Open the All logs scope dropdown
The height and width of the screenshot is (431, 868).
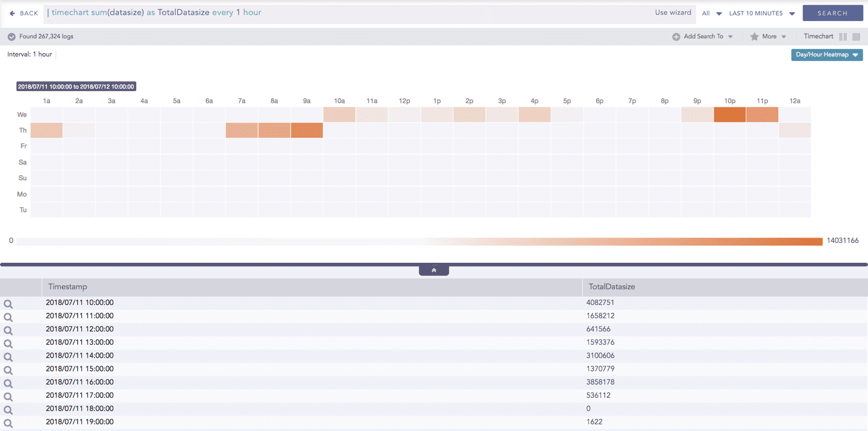coord(711,13)
